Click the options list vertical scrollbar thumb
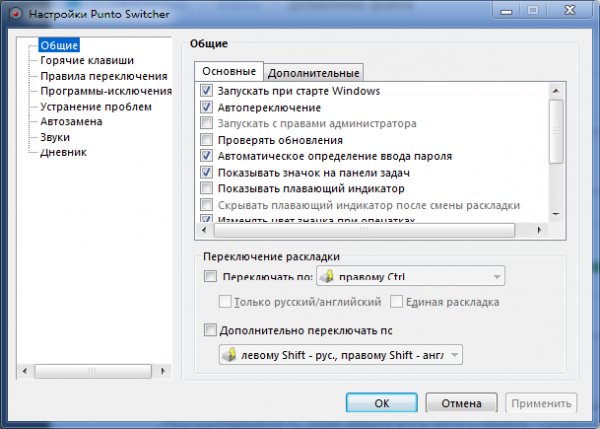This screenshot has width=600, height=429. [x=556, y=131]
